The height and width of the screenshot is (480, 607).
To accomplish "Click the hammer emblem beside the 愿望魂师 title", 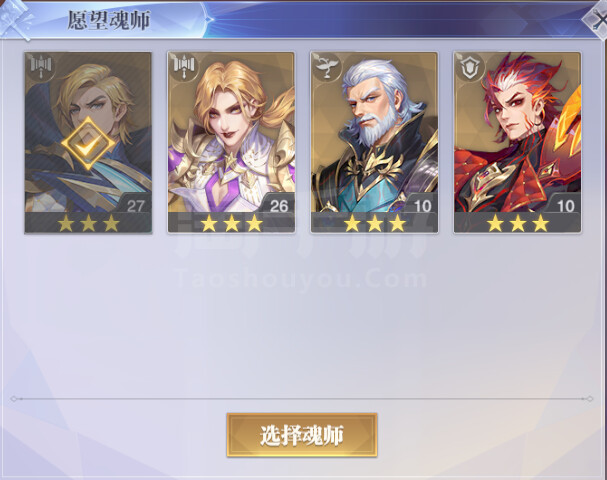I will pyautogui.click(x=15, y=19).
